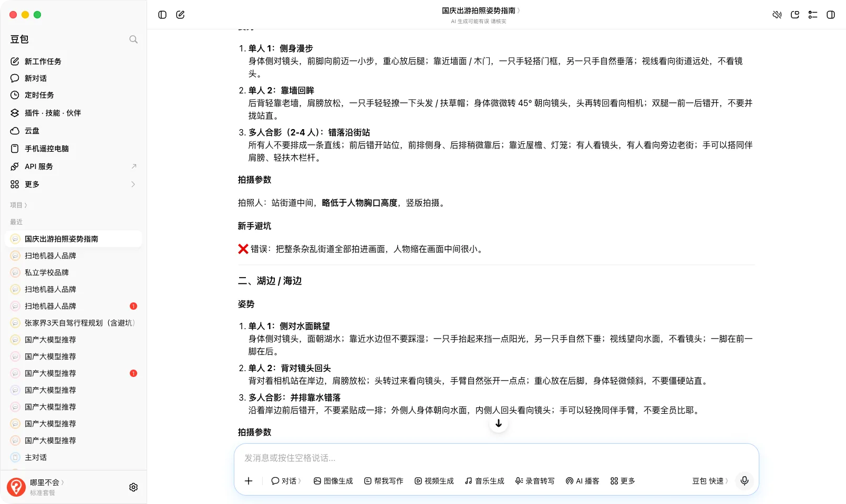Open the 主对话 conversation
The height and width of the screenshot is (504, 846).
73,457
